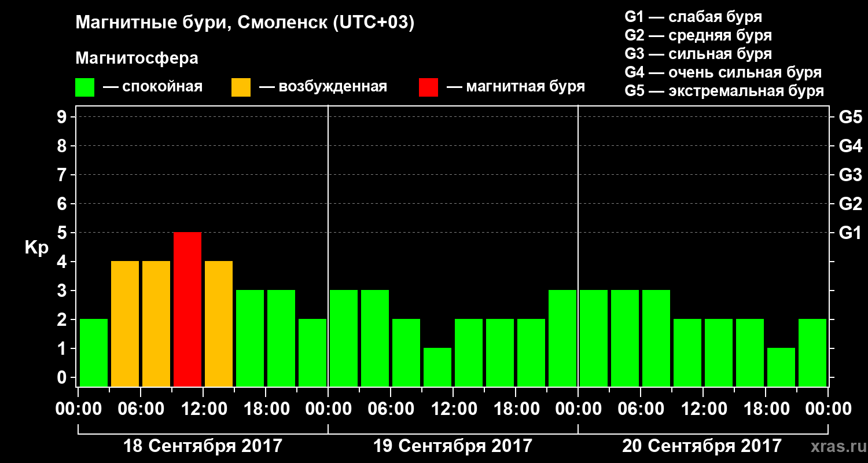Click the 'Магнитосфера' heading

[137, 58]
